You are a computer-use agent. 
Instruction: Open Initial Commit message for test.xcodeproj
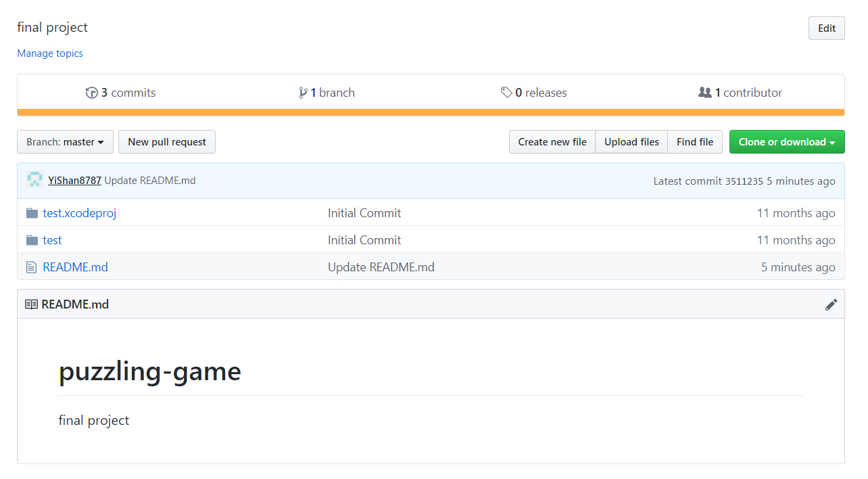click(x=364, y=213)
